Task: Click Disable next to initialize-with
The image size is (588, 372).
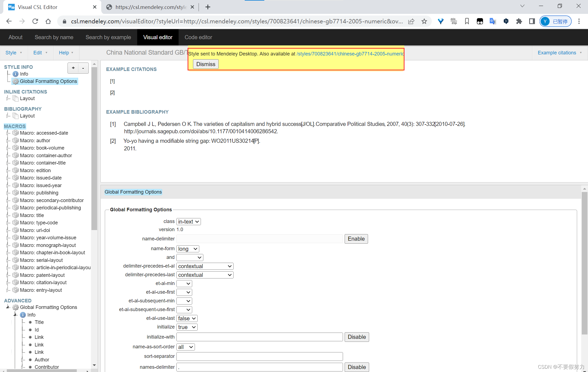Action: coord(357,337)
